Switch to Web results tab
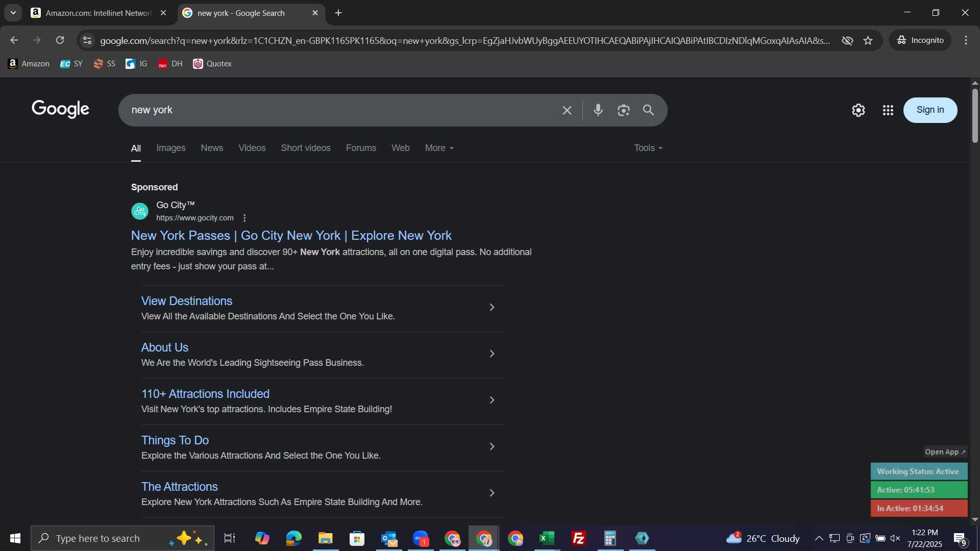Viewport: 980px width, 551px height. coord(401,148)
